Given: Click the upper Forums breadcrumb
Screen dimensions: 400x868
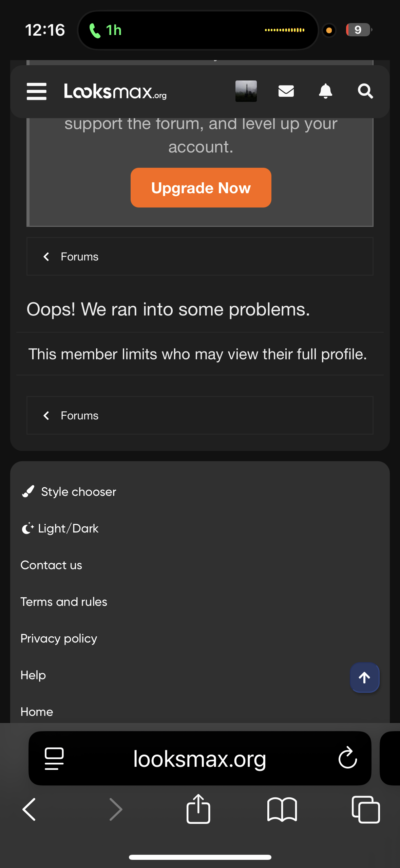Looking at the screenshot, I should click(79, 257).
